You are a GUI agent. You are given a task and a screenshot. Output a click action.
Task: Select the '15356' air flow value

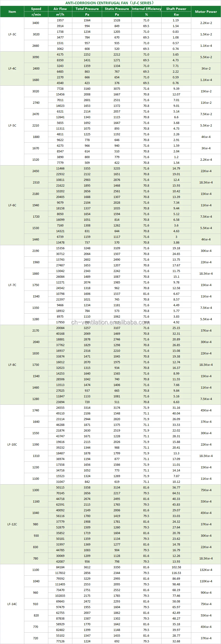click(60, 249)
